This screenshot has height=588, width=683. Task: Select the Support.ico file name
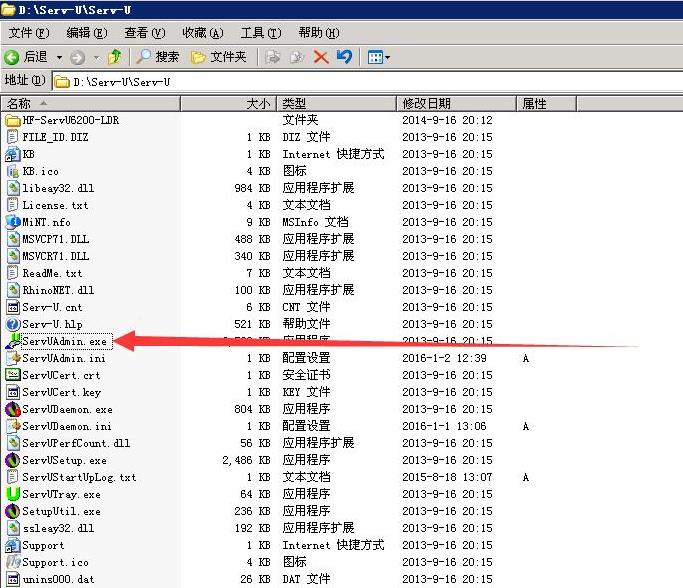pos(55,562)
